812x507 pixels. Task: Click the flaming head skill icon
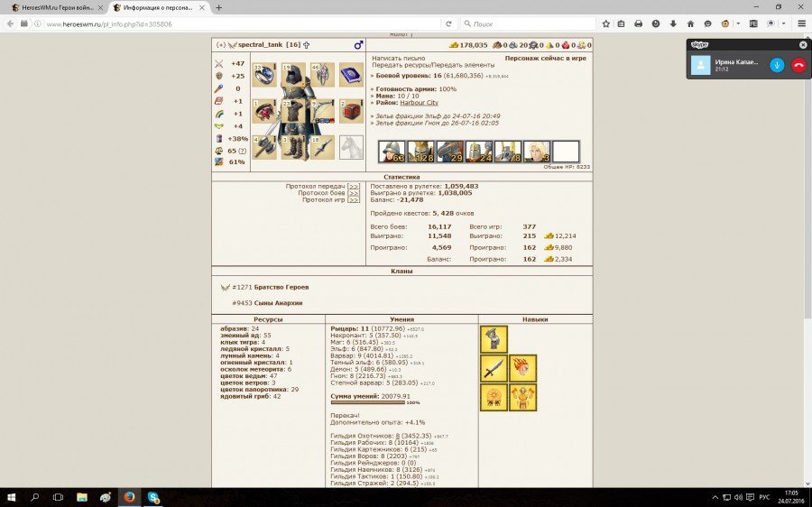[522, 368]
